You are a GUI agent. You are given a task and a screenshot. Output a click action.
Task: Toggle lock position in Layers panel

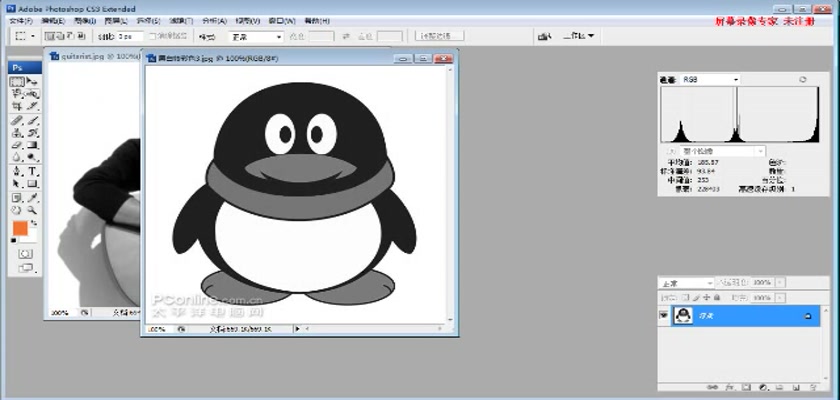coord(707,298)
